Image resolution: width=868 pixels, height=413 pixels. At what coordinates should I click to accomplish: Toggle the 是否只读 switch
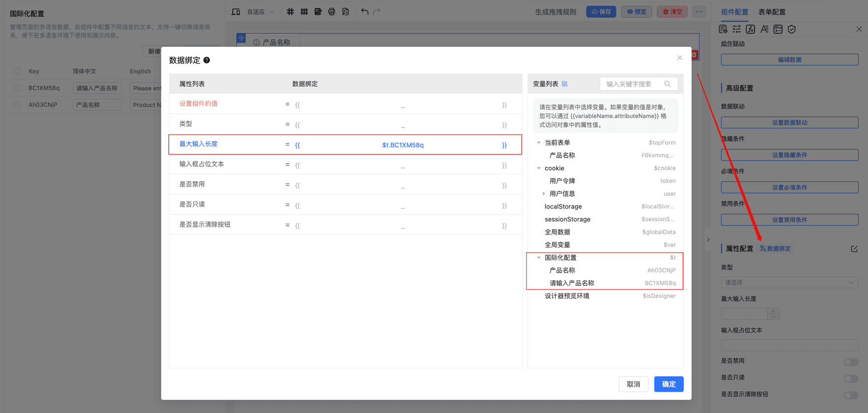coord(851,379)
